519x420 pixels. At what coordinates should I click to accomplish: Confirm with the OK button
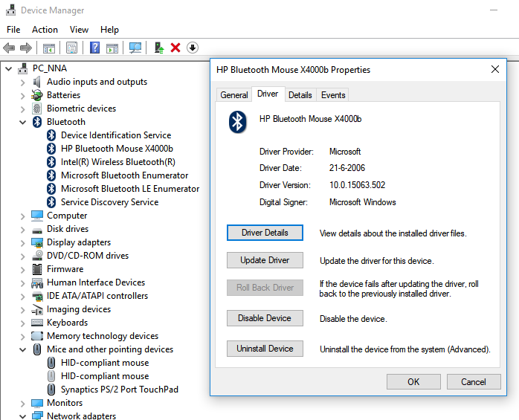[413, 382]
